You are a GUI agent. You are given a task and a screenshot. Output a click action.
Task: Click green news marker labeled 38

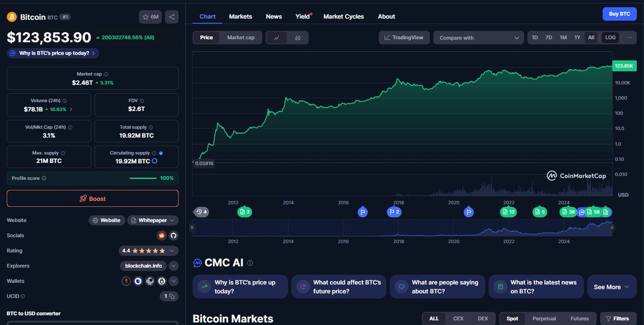pos(568,212)
